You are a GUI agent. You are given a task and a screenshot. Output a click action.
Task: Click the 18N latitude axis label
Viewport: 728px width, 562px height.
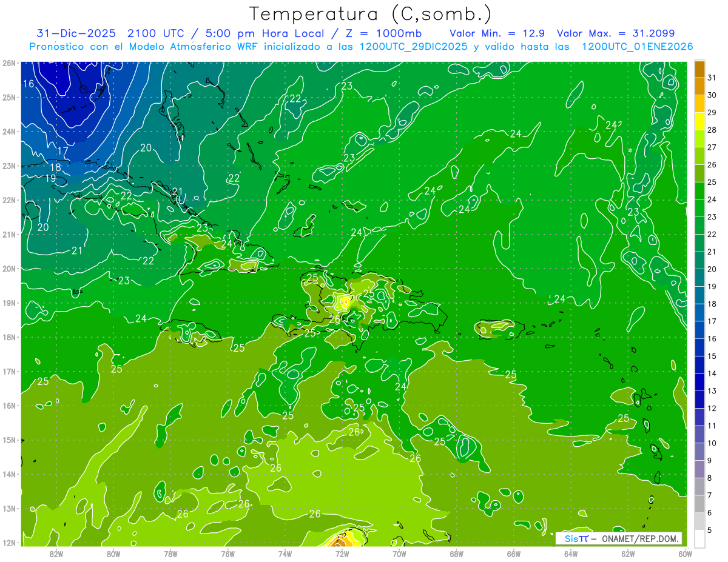9,337
